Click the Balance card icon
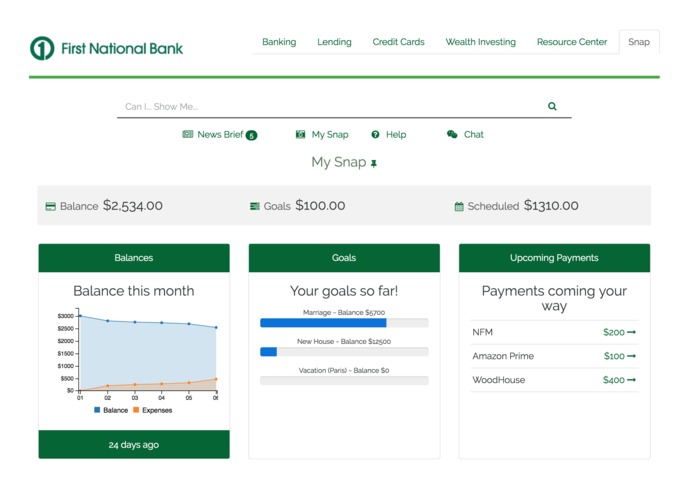The image size is (695, 494). pos(51,206)
